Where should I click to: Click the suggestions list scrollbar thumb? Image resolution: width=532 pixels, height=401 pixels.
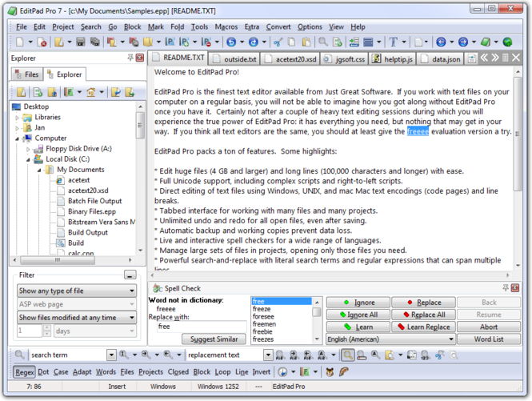[x=317, y=312]
